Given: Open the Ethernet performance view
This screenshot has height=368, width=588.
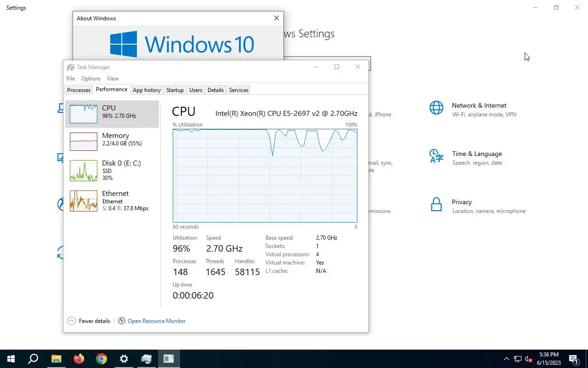Looking at the screenshot, I should [112, 201].
